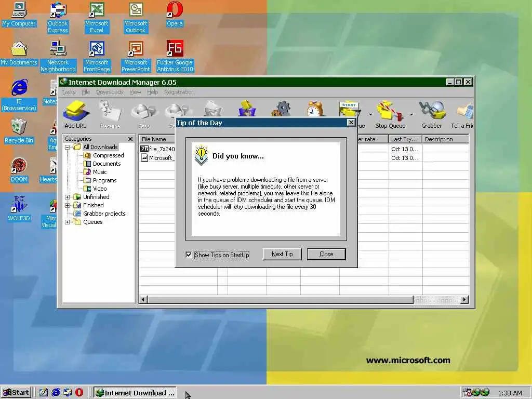The height and width of the screenshot is (399, 532).
Task: Select Microsoft Excel desktop shortcut
Action: pos(97,18)
